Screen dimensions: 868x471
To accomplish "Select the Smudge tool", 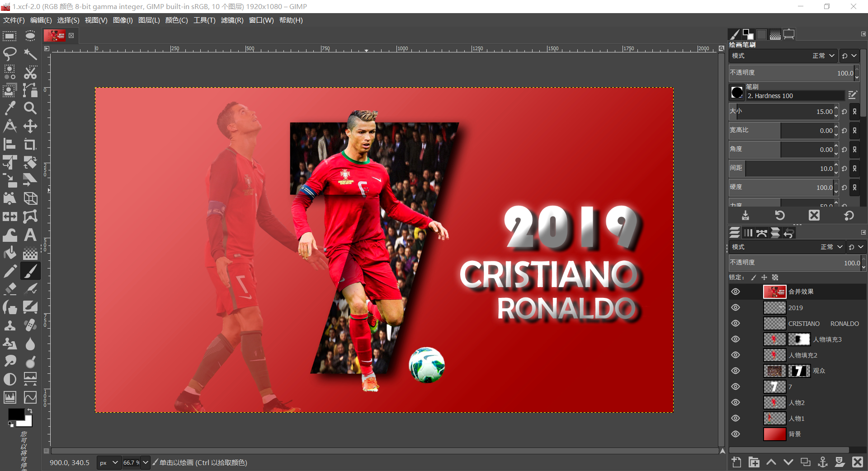I will [10, 361].
